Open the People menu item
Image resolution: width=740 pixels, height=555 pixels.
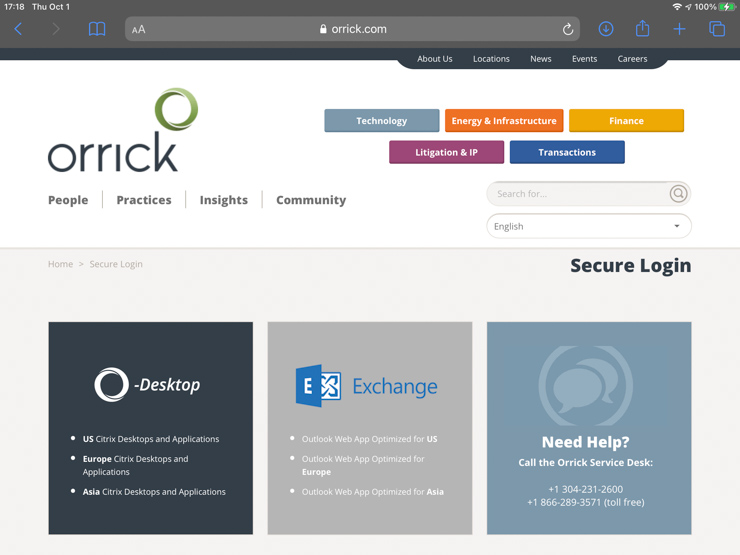pos(68,200)
